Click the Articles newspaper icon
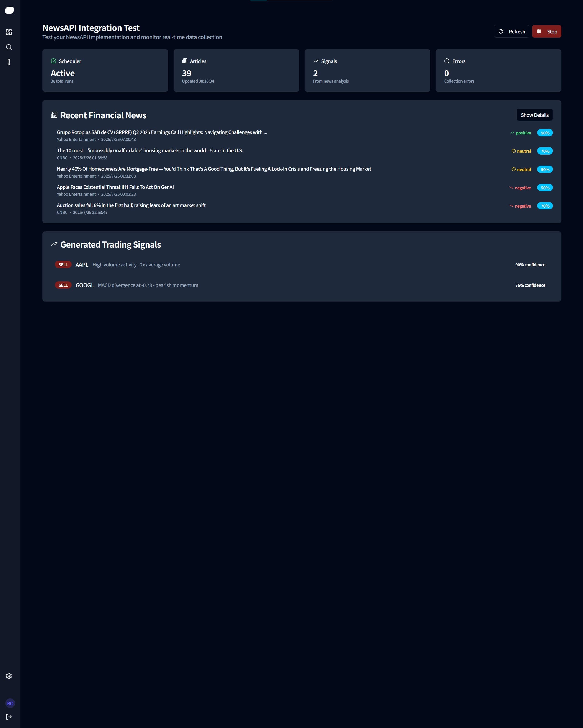 pos(184,61)
